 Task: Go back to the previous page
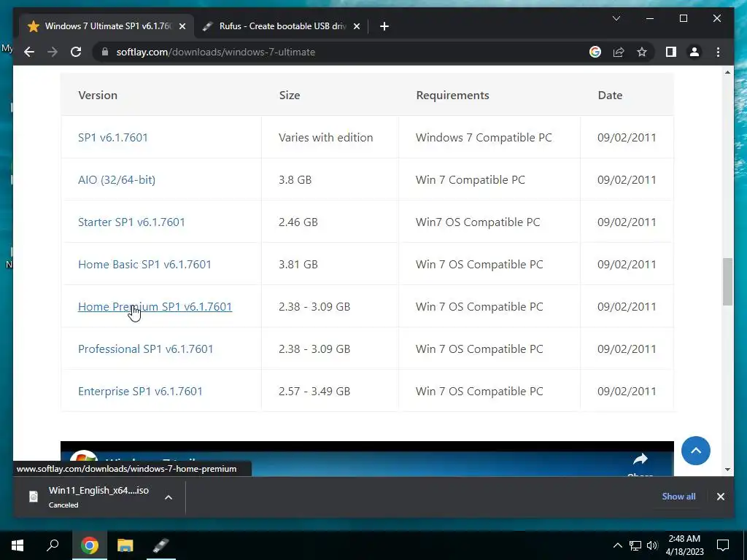(x=29, y=52)
